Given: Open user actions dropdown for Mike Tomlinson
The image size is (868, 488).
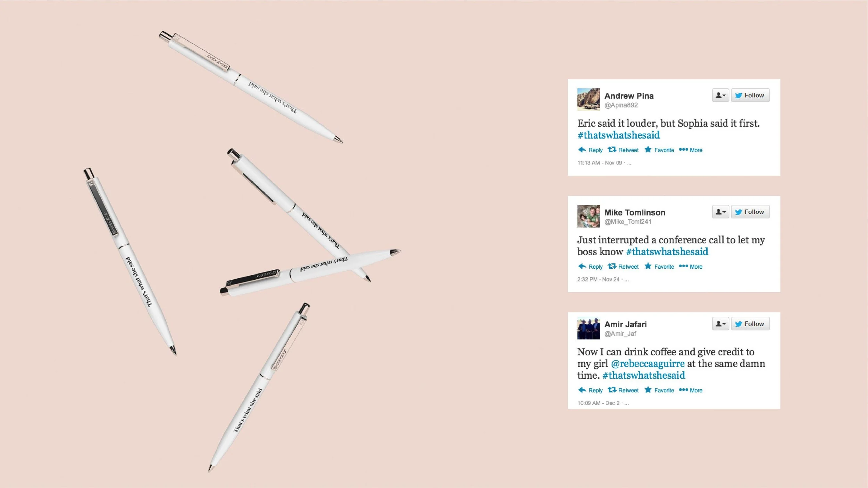Looking at the screenshot, I should (720, 212).
